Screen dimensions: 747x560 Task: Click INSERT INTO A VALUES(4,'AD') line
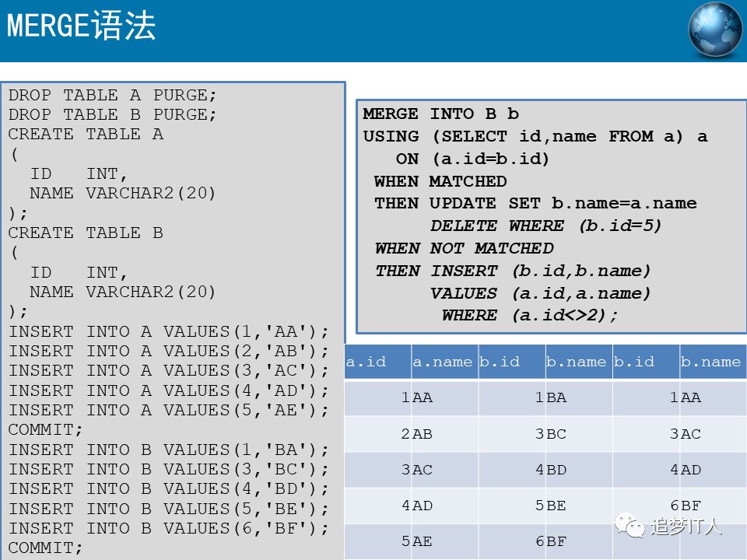pyautogui.click(x=169, y=390)
